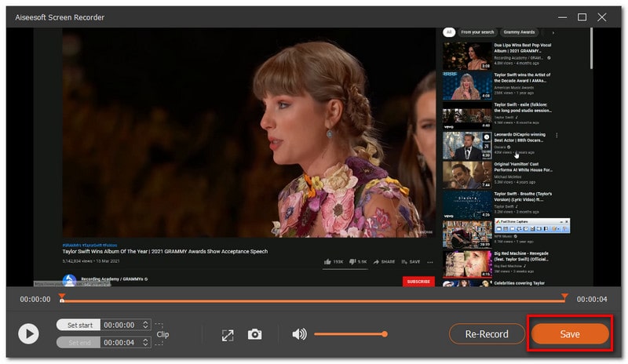Maximize the Aiseesoft Screen Recorder window

[582, 16]
